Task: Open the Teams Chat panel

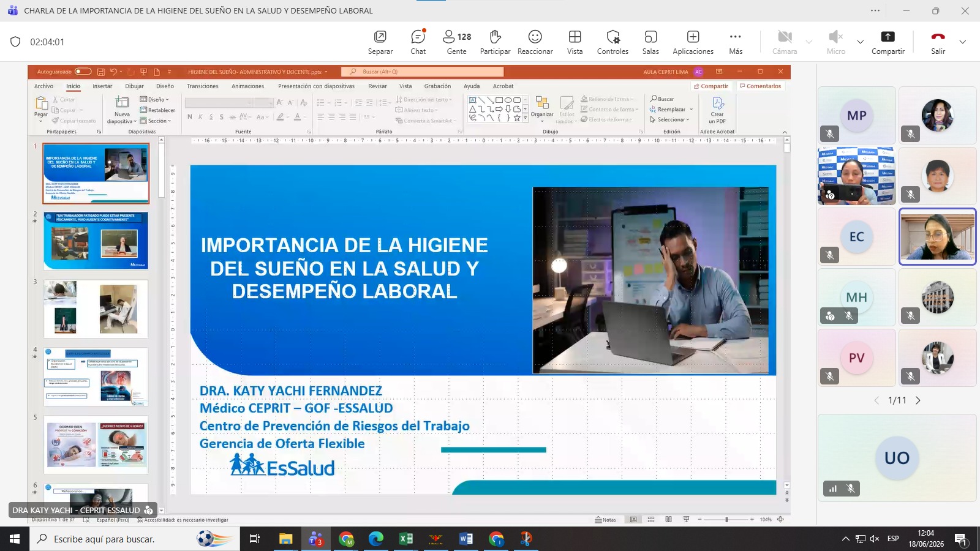Action: coord(418,42)
